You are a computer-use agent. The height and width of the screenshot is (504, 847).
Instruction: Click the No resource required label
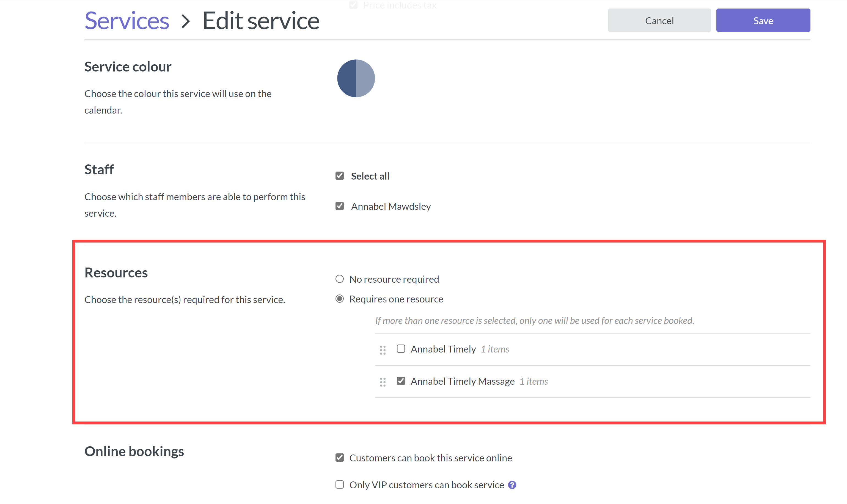(x=394, y=279)
